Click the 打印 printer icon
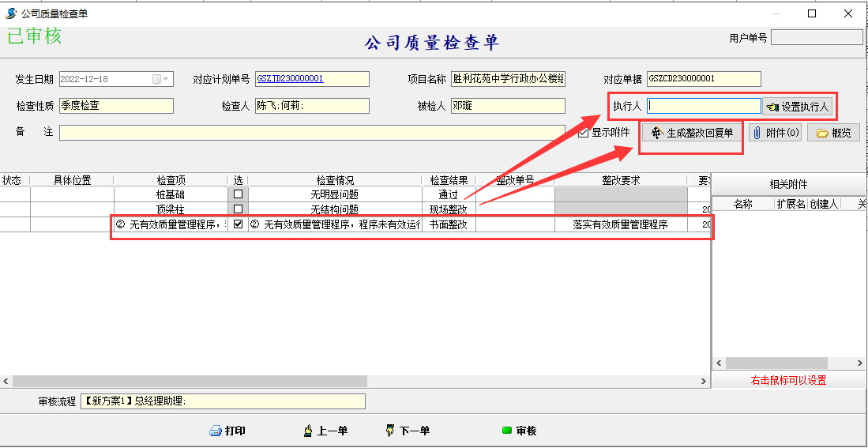The width and height of the screenshot is (868, 448). point(215,431)
